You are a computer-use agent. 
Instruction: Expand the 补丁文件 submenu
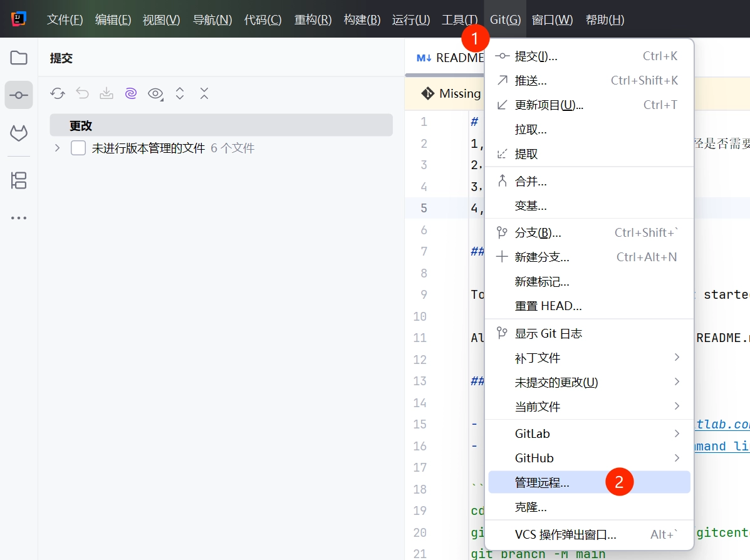[x=589, y=358]
